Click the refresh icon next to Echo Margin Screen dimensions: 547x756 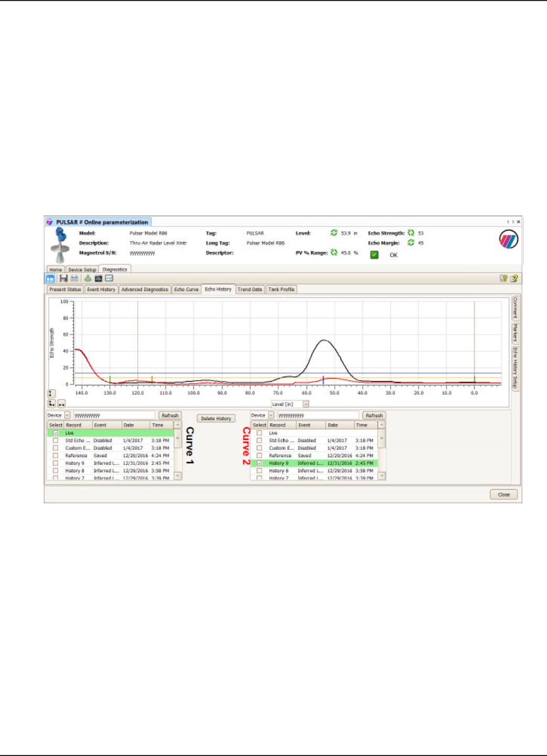pyautogui.click(x=411, y=243)
